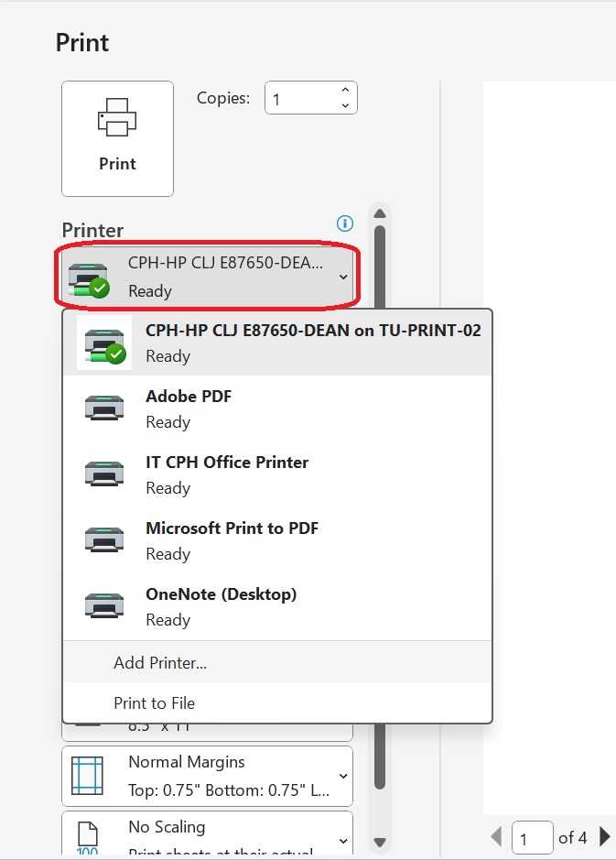Click into the Copies number field
616x860 pixels.
click(x=301, y=98)
